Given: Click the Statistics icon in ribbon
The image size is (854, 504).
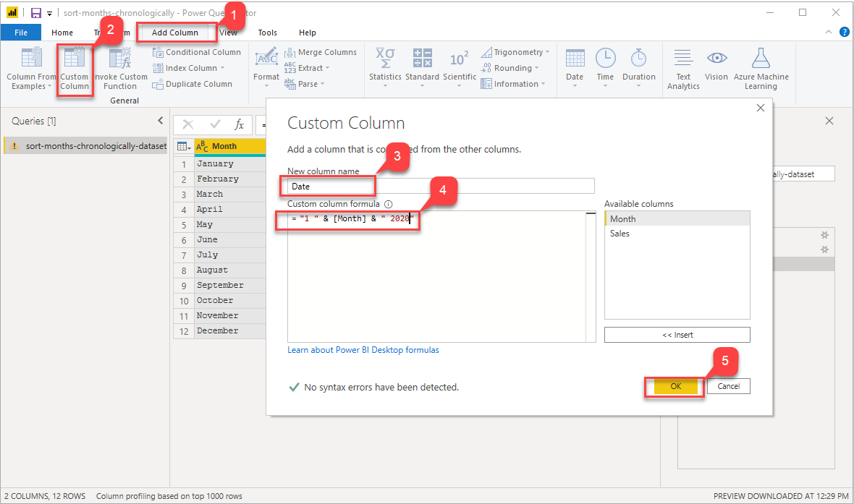Looking at the screenshot, I should click(x=385, y=59).
